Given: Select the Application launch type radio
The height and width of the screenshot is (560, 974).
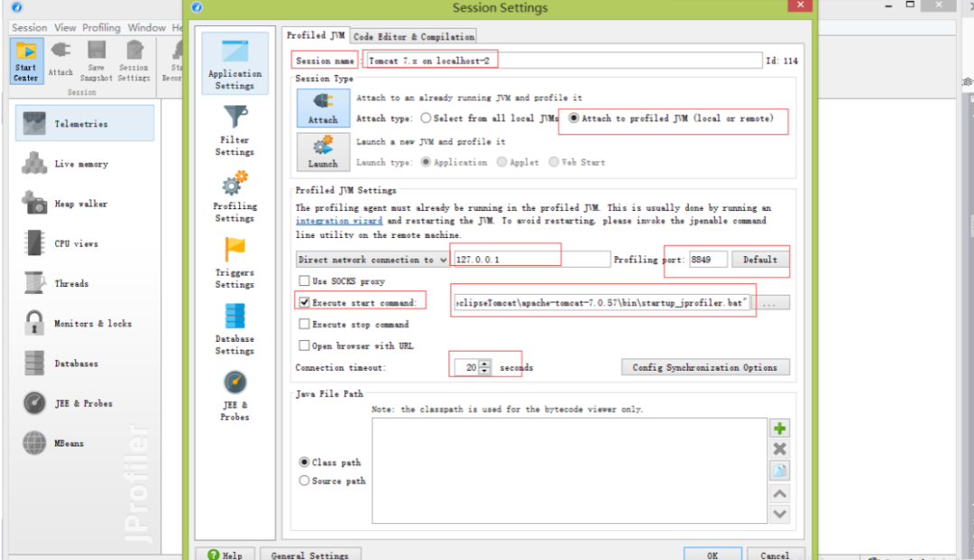Looking at the screenshot, I should tap(426, 162).
